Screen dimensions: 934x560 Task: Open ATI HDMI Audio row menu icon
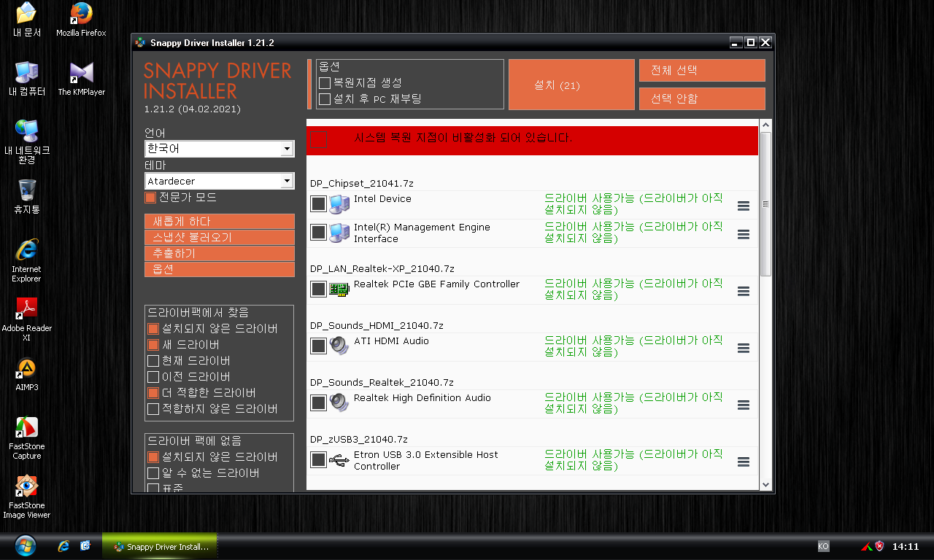[x=744, y=349]
